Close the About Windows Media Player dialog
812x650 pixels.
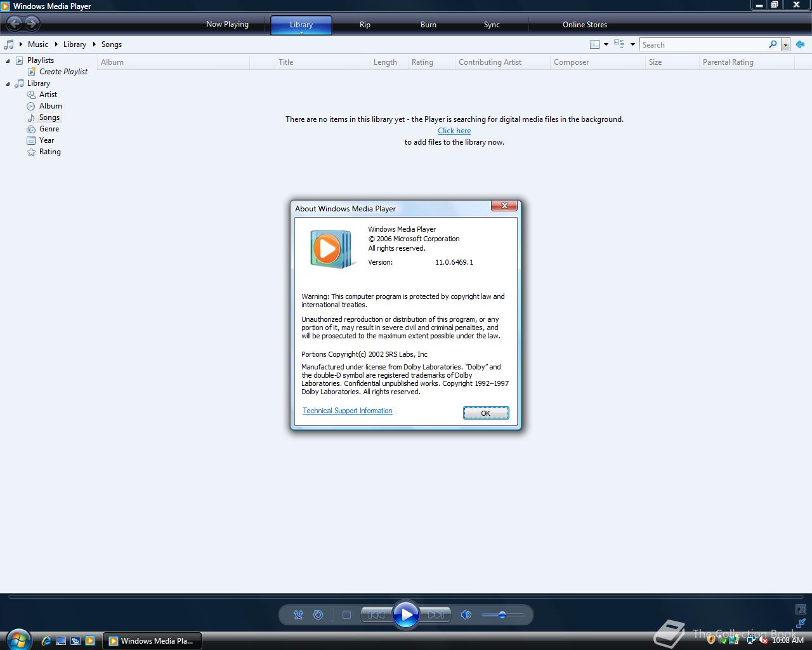coord(504,206)
